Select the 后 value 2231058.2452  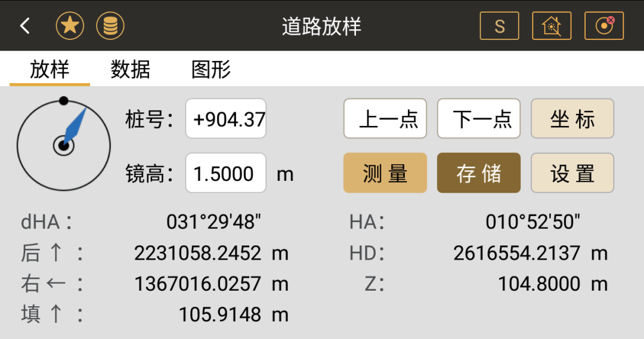[x=197, y=253]
